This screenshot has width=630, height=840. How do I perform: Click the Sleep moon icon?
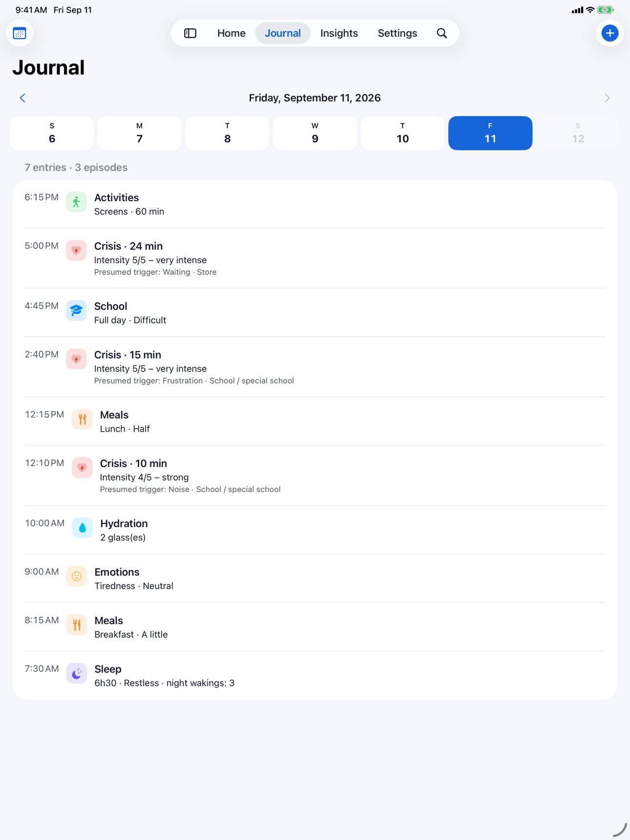click(77, 673)
